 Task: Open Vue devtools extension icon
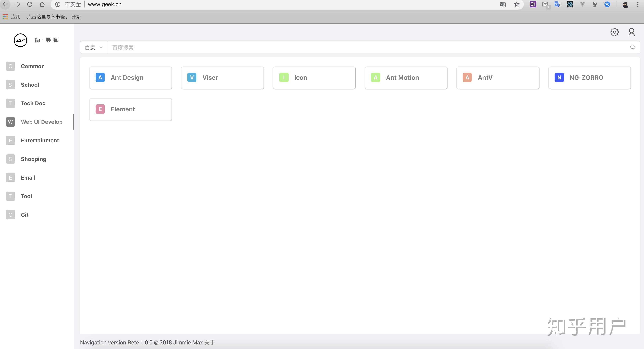click(x=583, y=4)
